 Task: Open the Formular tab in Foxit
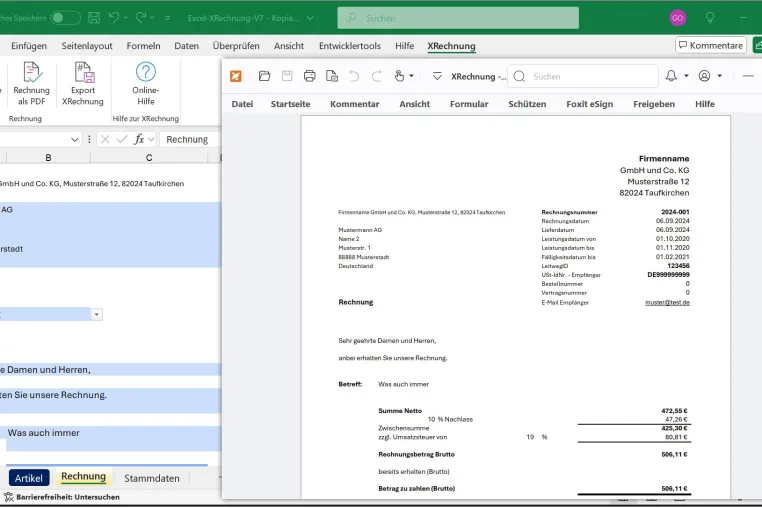(469, 104)
